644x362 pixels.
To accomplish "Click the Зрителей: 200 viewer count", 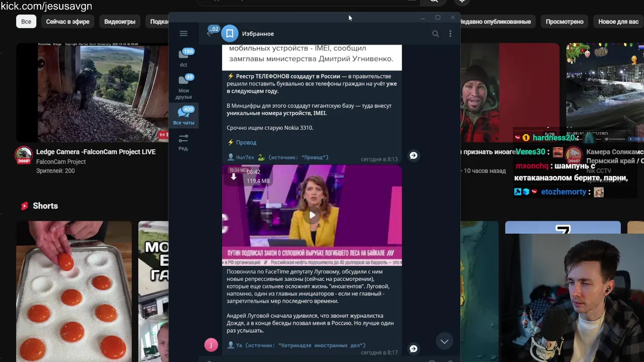I will [55, 171].
